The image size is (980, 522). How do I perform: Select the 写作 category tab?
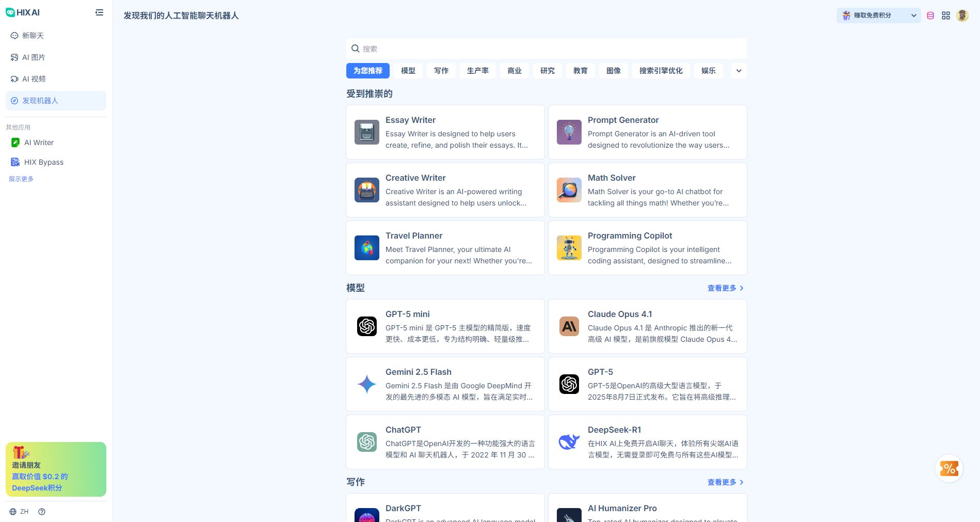click(441, 71)
